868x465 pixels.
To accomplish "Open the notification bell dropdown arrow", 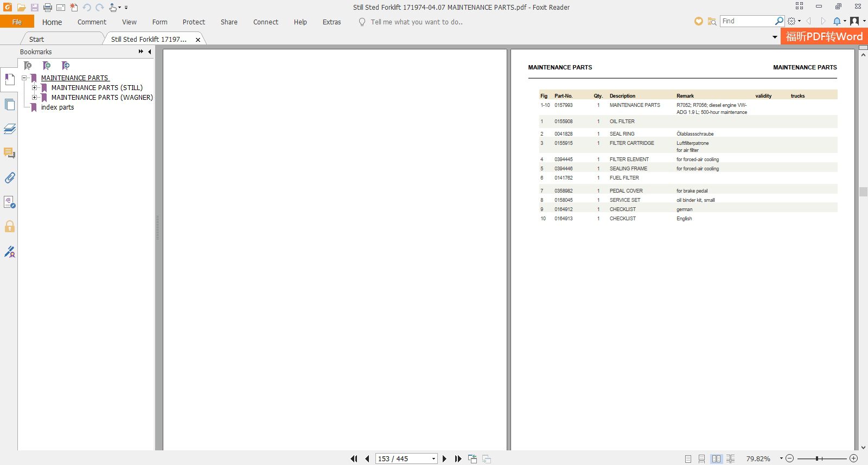I will pos(845,21).
